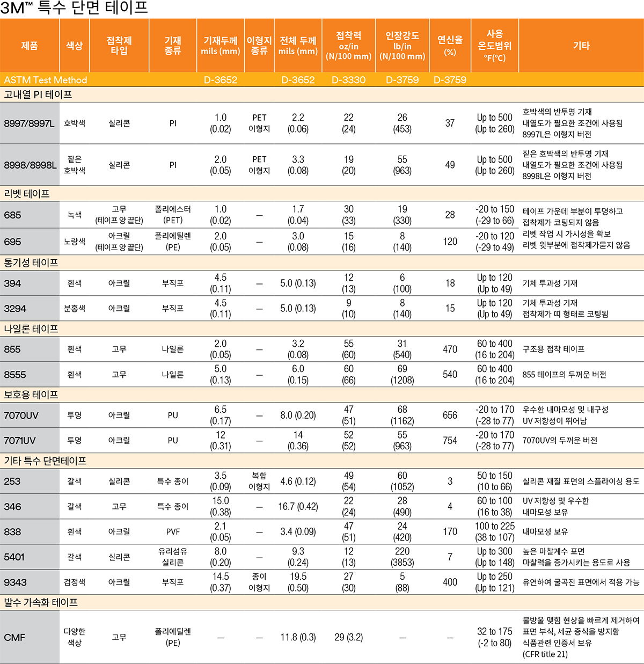
Task: Click the 통기성 테이프 section heading
Action: click(x=31, y=262)
